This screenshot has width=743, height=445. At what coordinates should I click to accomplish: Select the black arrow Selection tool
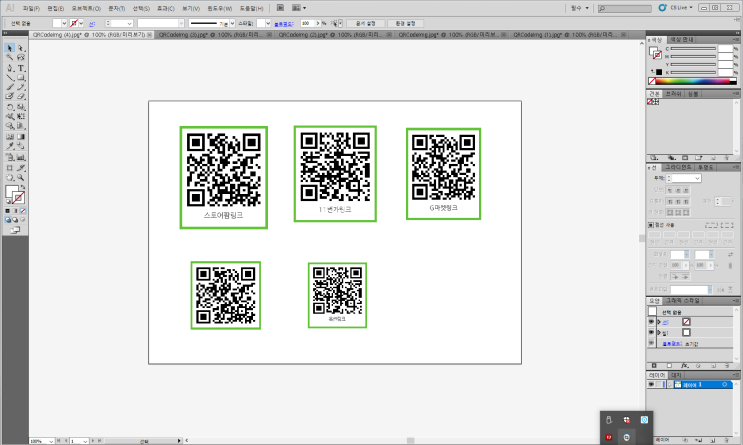9,47
